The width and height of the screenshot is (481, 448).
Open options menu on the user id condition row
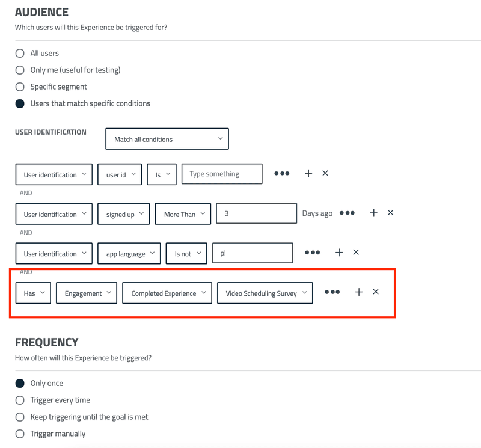[282, 173]
